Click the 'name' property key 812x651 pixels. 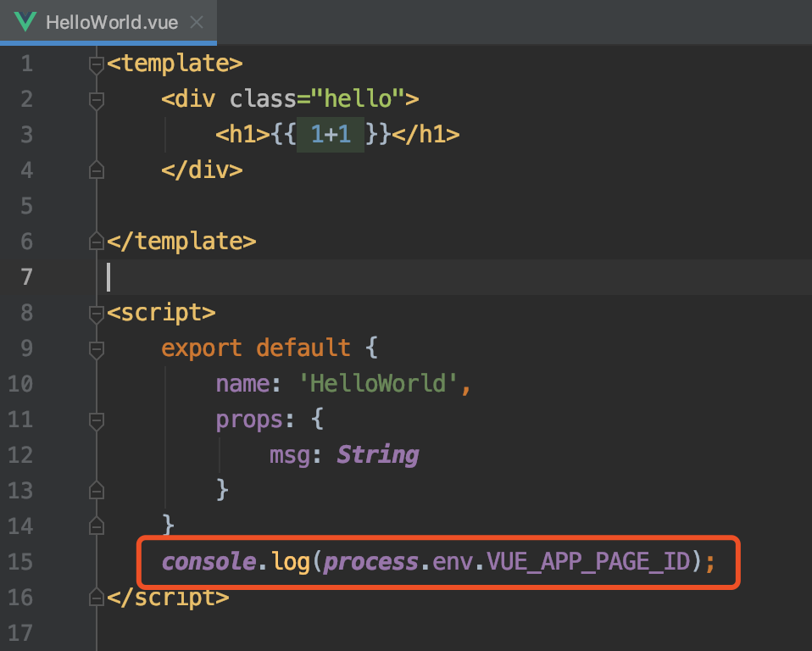[243, 384]
